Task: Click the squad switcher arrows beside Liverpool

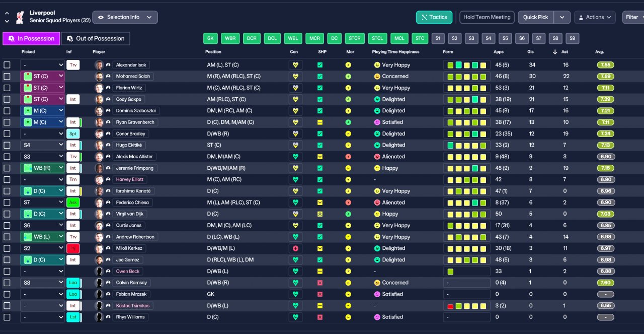Action: tap(7, 17)
